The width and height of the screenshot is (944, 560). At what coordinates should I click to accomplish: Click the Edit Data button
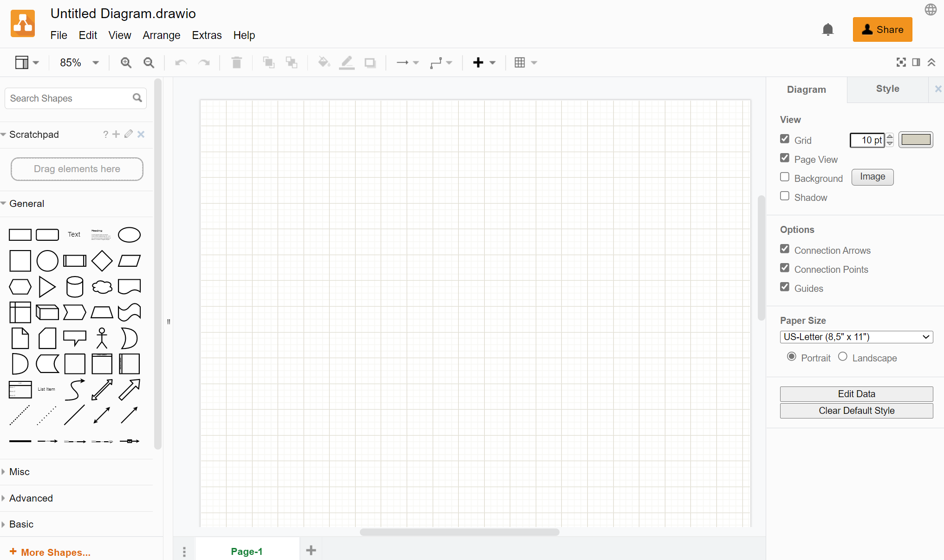coord(856,394)
